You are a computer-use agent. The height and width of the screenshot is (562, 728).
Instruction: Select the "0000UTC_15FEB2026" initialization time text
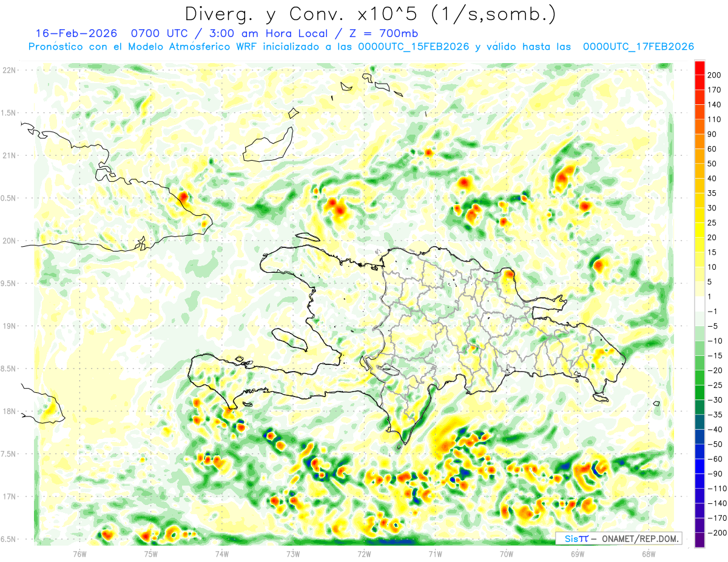[414, 47]
